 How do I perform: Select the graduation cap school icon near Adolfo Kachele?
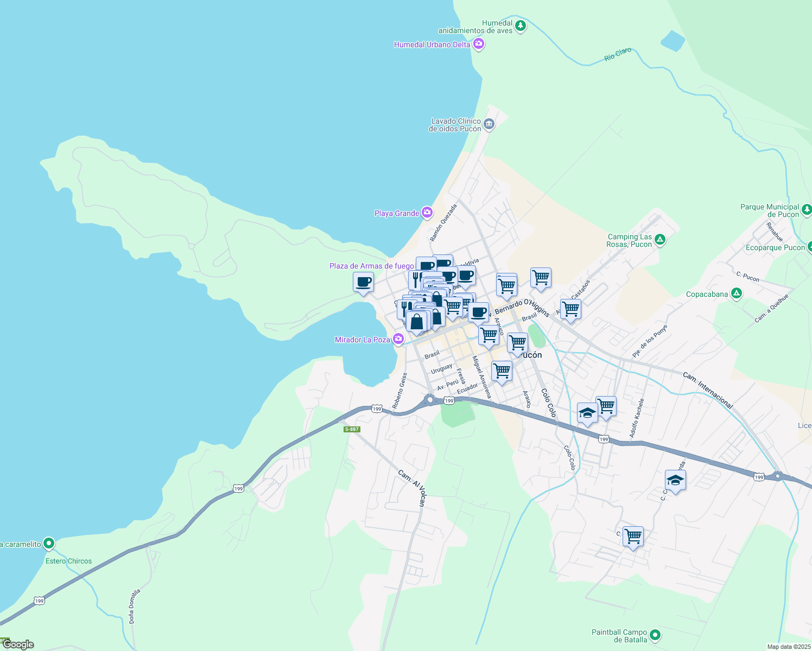587,412
